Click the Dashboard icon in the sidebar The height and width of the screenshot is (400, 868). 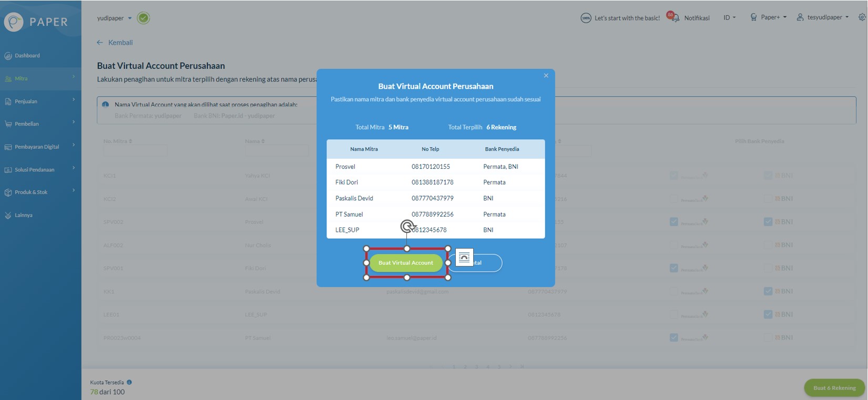pyautogui.click(x=8, y=56)
